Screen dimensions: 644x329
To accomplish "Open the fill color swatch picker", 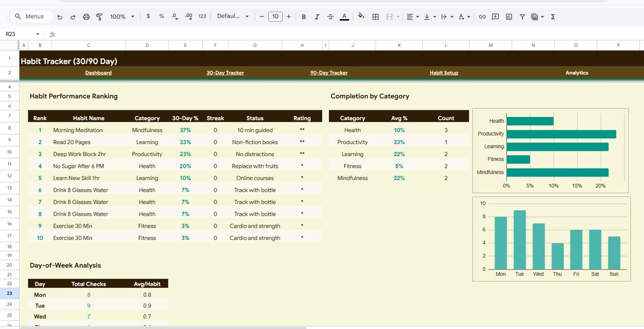I will pyautogui.click(x=361, y=17).
